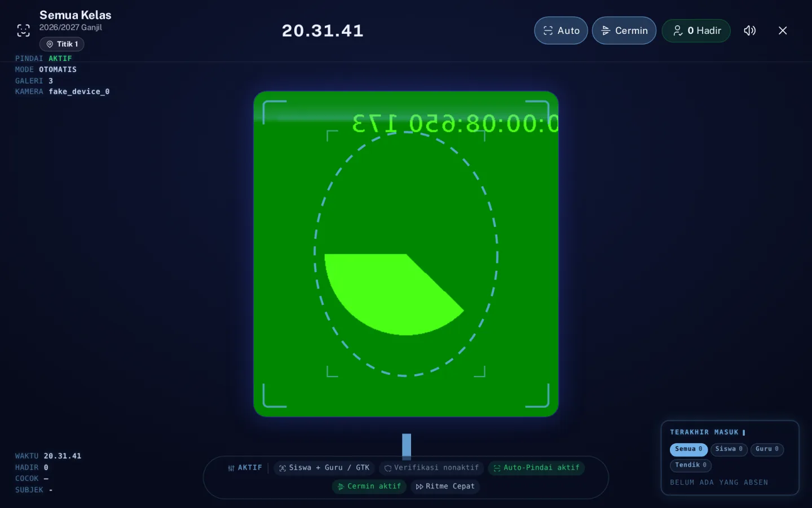
Task: Click the 2026/2027 Ganjil semester label
Action: (x=70, y=28)
